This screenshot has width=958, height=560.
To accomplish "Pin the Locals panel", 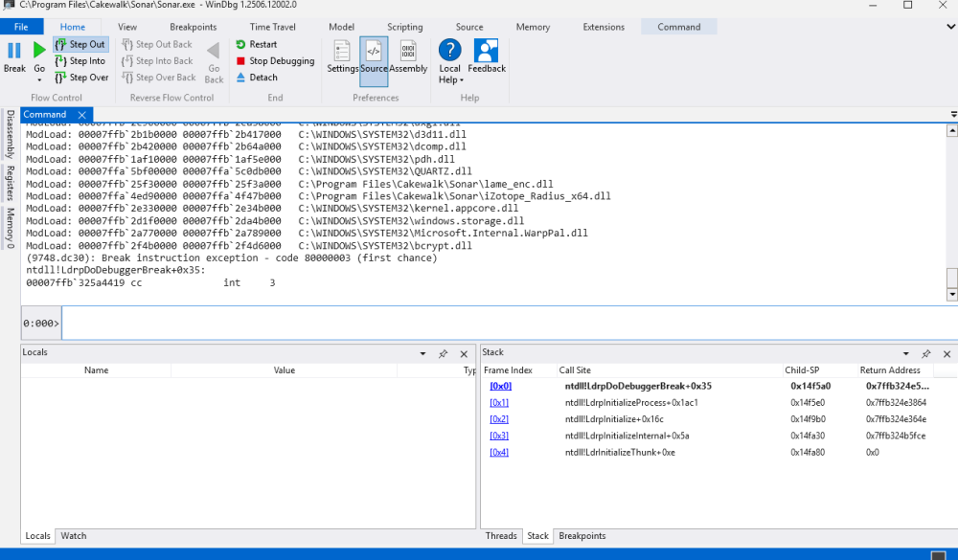I will [443, 353].
